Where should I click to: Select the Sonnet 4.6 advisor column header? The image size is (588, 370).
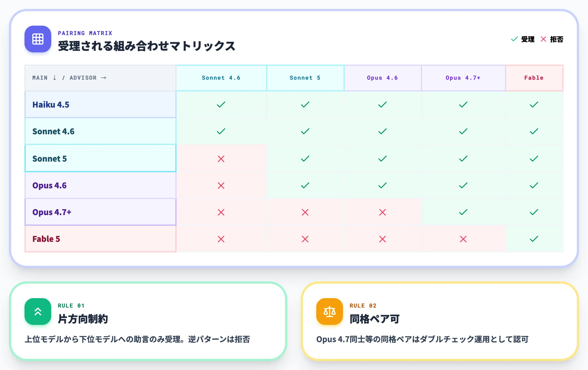[221, 78]
